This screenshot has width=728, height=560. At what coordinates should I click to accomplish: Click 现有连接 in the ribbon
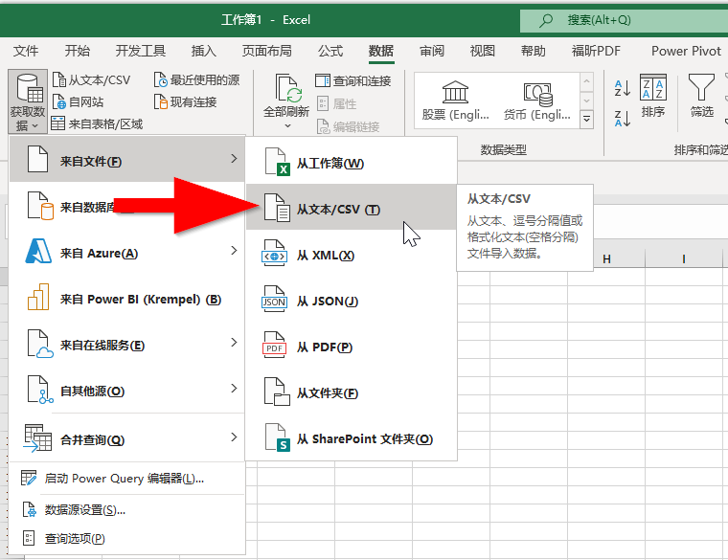[x=185, y=101]
